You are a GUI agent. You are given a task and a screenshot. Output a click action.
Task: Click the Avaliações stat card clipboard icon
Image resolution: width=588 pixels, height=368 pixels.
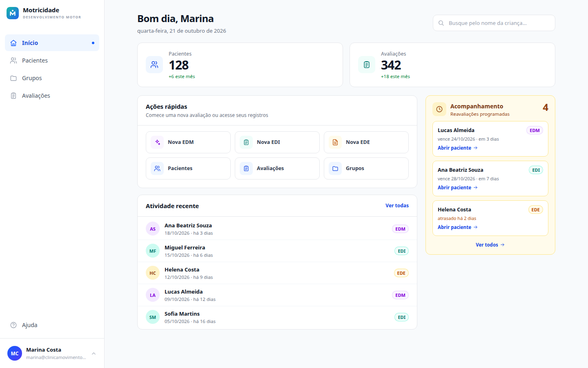pyautogui.click(x=367, y=65)
